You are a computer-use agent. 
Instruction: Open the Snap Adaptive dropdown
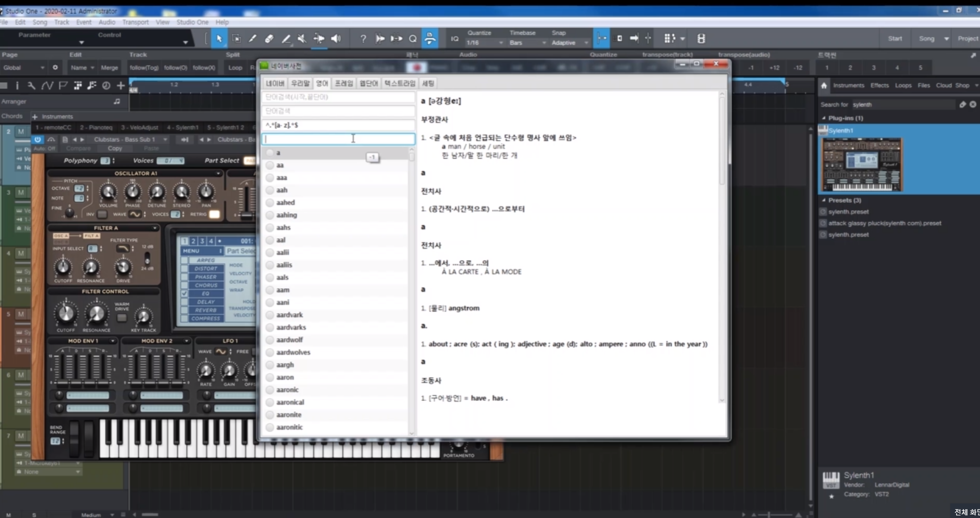point(570,43)
